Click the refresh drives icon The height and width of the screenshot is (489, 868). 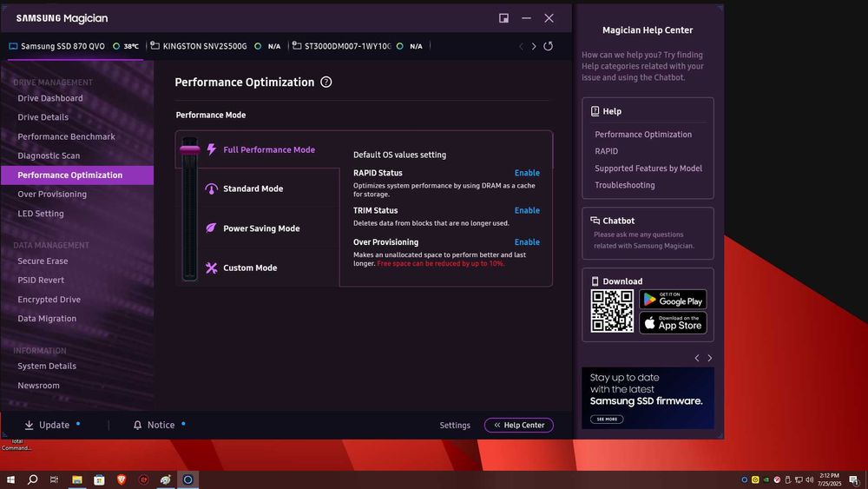[x=549, y=46]
